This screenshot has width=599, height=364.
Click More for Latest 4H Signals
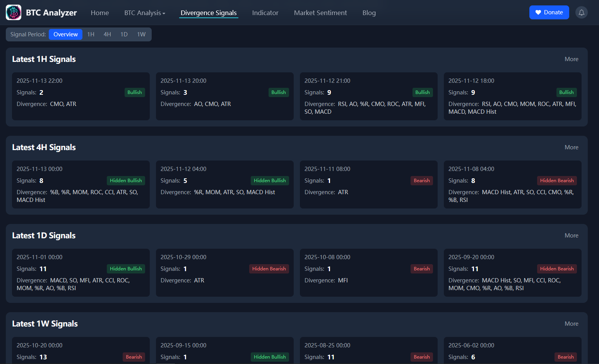pyautogui.click(x=572, y=147)
